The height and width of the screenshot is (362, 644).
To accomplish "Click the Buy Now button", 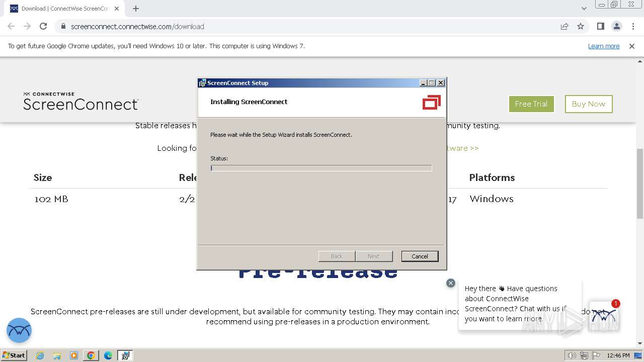I will pos(589,104).
